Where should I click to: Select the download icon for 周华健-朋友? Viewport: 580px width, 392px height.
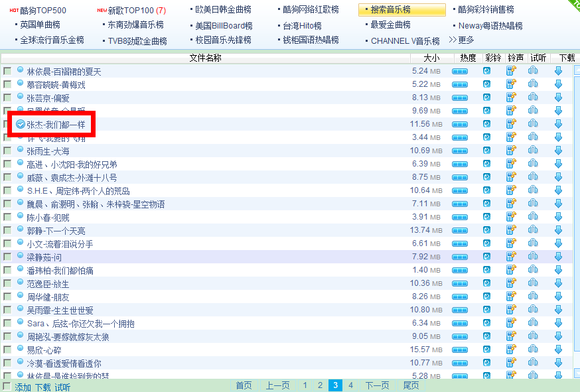click(x=558, y=296)
